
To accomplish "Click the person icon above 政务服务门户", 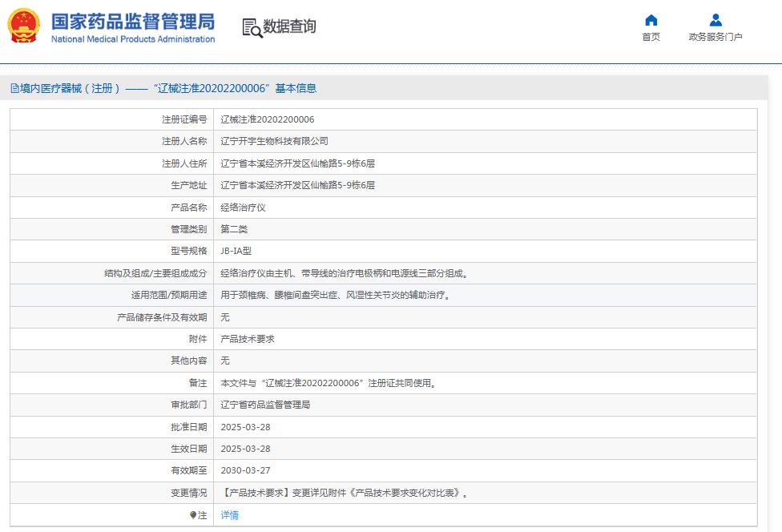I will pyautogui.click(x=715, y=20).
